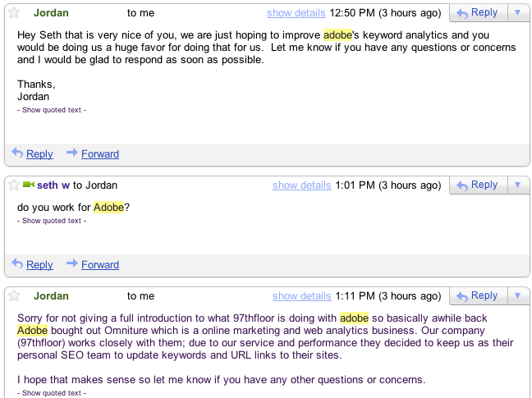Click Reply button on 1:11 PM message

click(477, 296)
